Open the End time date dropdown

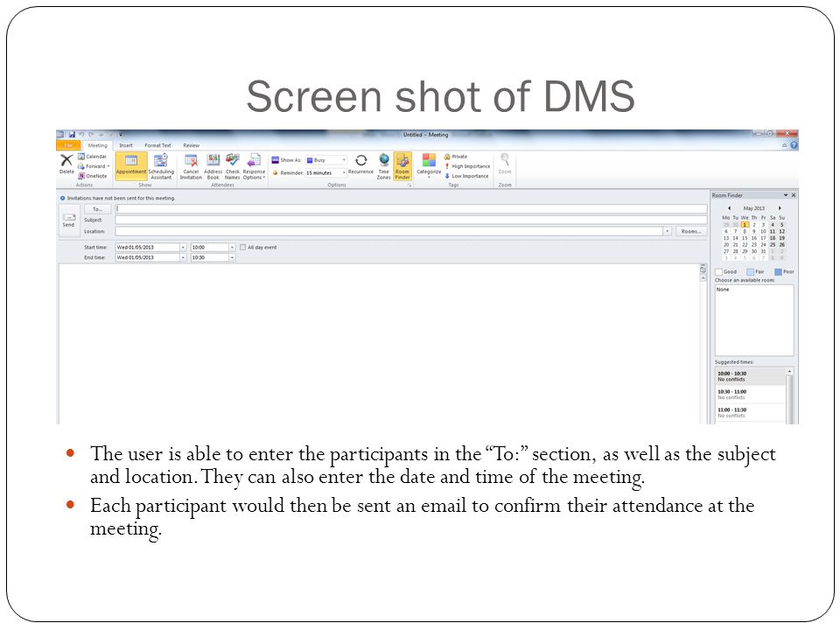(183, 257)
